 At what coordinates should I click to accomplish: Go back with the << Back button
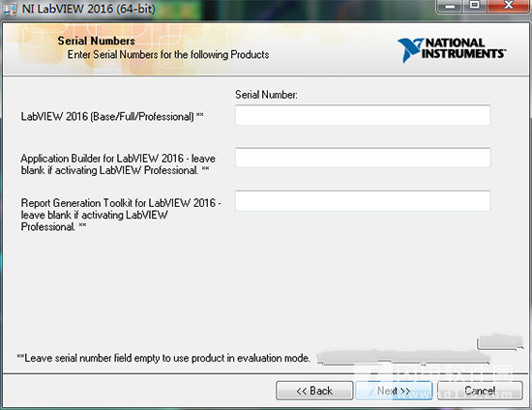point(314,391)
